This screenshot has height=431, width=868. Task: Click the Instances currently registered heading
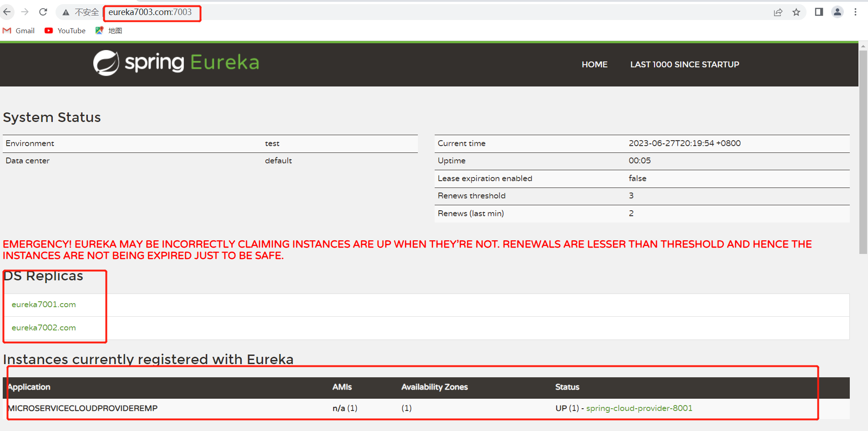148,360
